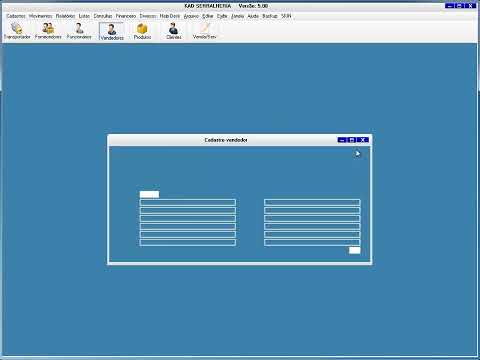480x360 pixels.
Task: Click the topmost field in right column
Action: (312, 202)
